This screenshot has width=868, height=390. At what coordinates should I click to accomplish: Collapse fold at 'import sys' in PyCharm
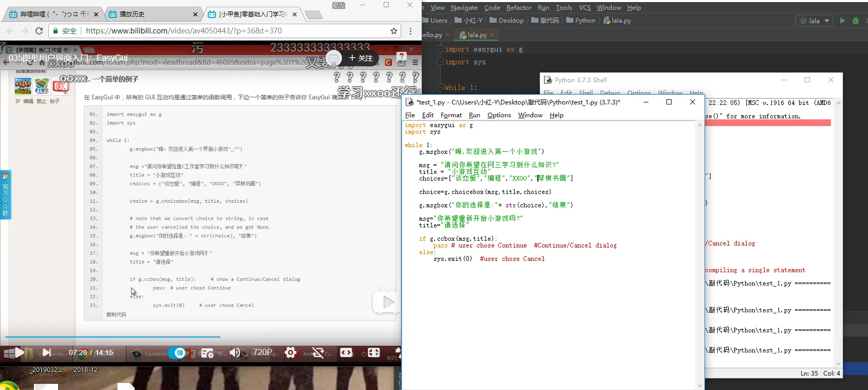click(x=440, y=62)
